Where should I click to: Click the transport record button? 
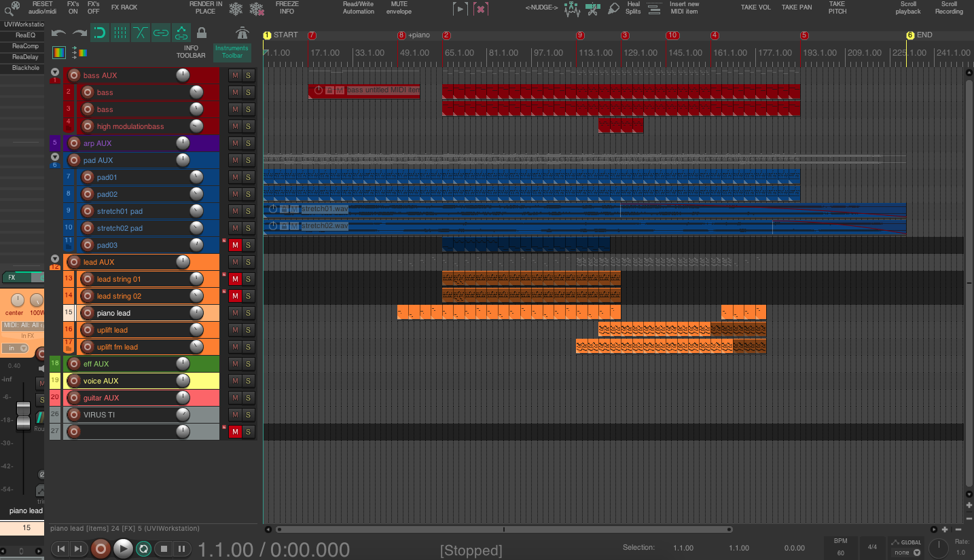coord(101,548)
